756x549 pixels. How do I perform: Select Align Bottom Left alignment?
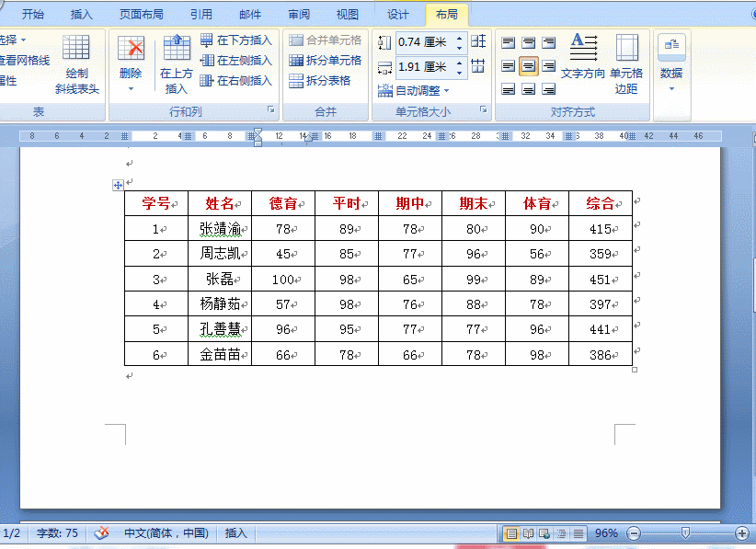click(x=509, y=88)
